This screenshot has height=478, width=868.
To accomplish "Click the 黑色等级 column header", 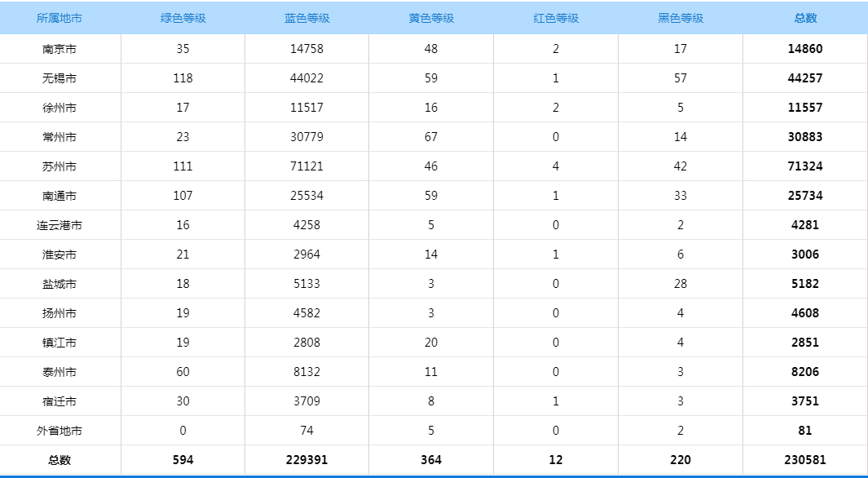I will point(681,18).
